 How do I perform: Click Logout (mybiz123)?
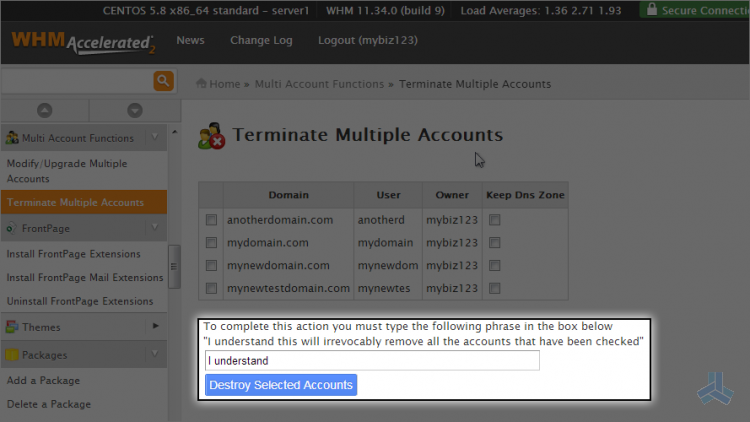click(368, 40)
